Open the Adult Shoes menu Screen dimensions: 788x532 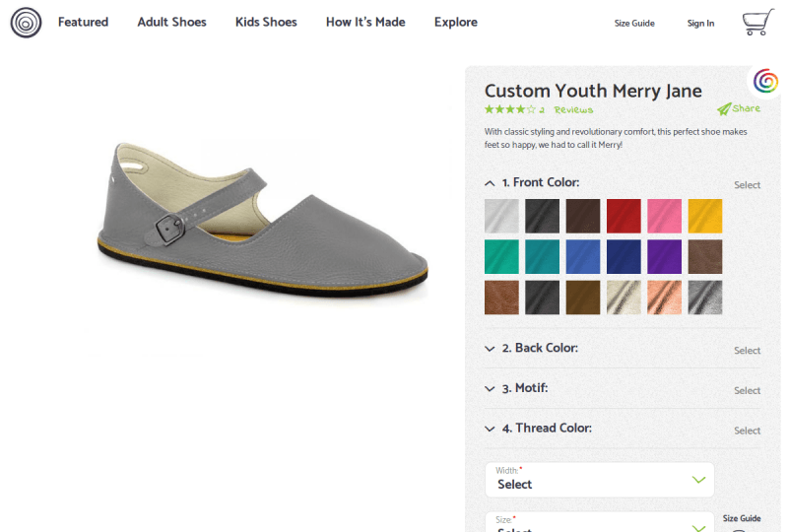click(x=171, y=22)
